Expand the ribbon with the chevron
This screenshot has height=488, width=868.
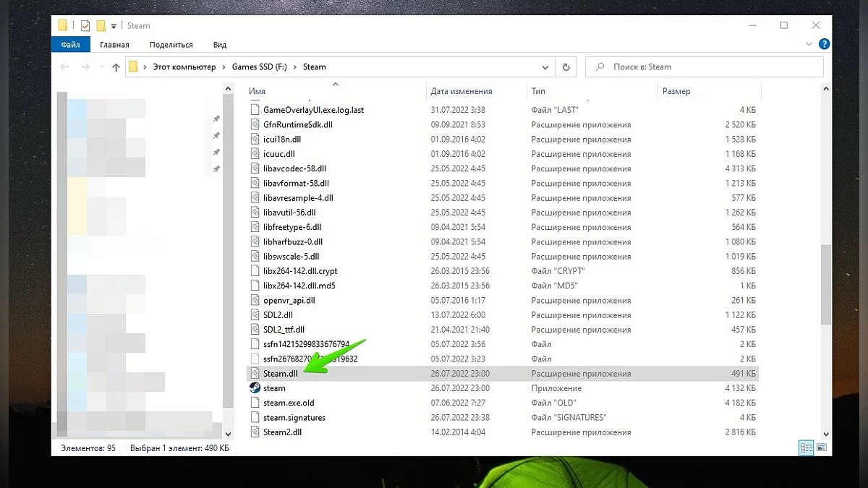click(x=810, y=45)
